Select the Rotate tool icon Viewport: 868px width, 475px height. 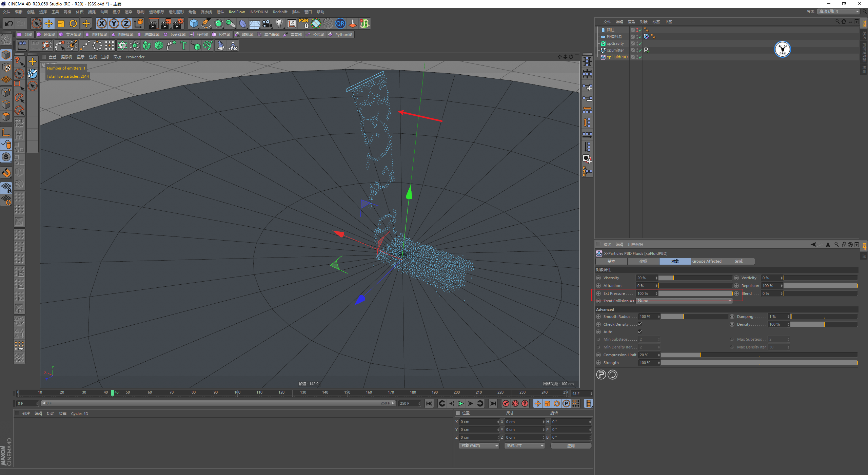[73, 23]
